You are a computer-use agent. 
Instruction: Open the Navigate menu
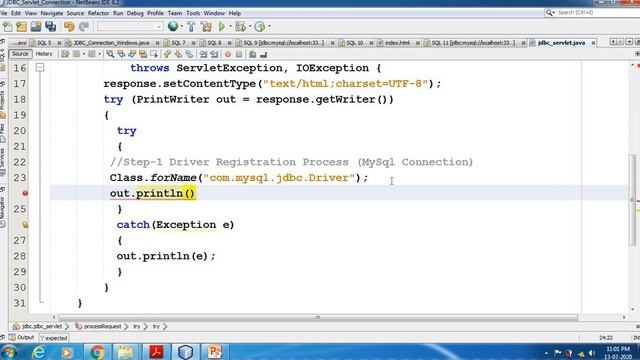(x=52, y=13)
